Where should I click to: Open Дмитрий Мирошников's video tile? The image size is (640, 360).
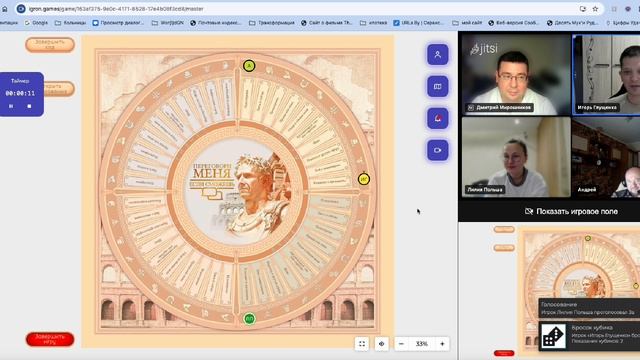point(516,75)
